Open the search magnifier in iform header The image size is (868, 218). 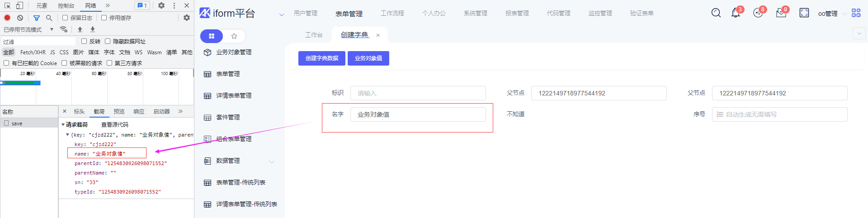(x=716, y=13)
